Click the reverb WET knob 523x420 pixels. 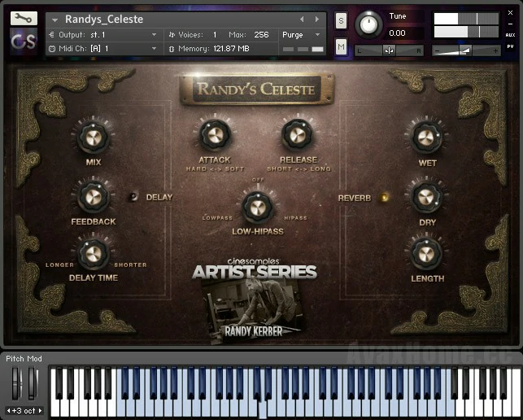click(x=426, y=138)
